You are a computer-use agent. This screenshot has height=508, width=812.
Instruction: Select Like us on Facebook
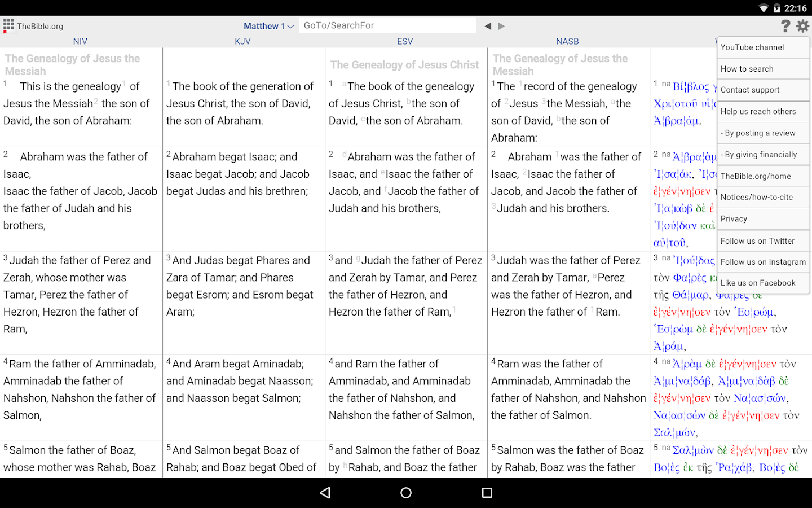click(764, 283)
